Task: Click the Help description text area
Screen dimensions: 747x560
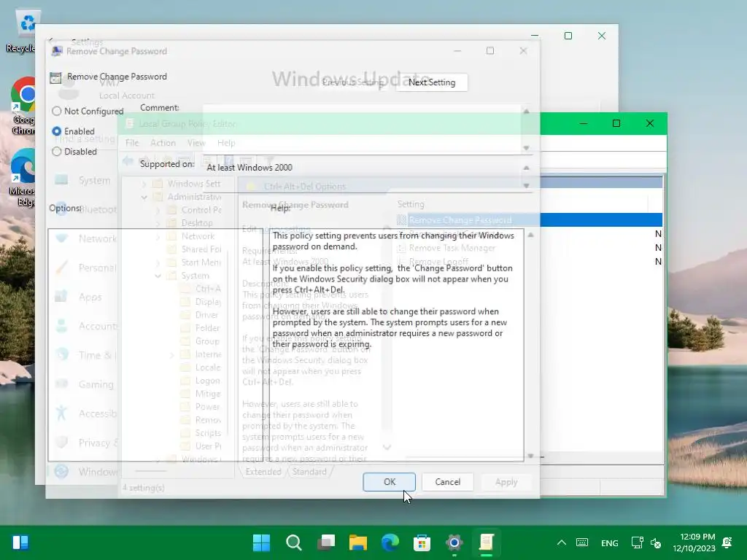Action: tap(396, 345)
